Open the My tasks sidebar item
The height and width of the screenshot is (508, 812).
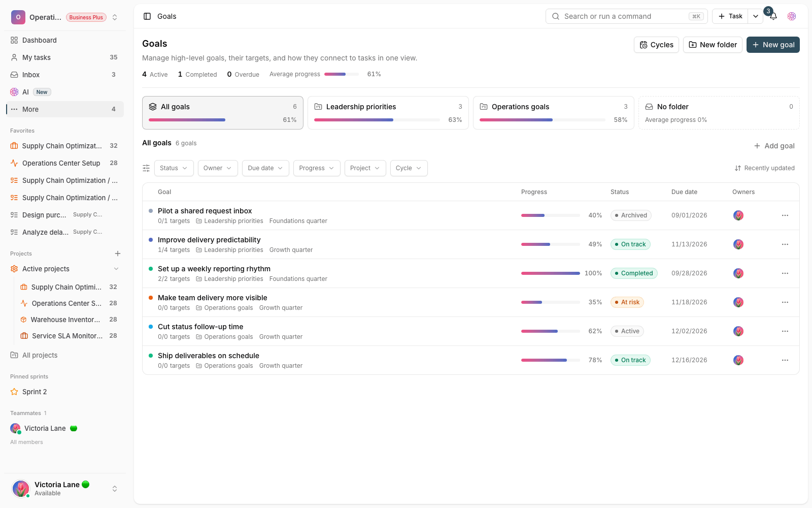click(x=64, y=57)
